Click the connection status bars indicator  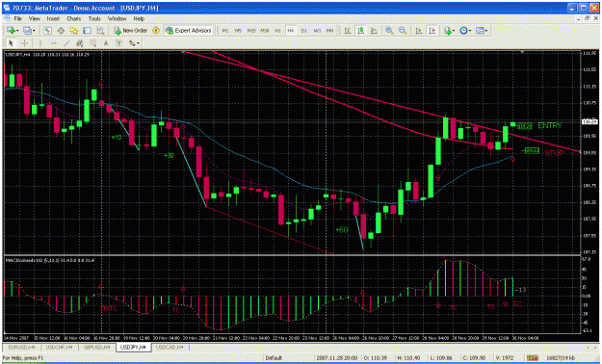point(532,358)
